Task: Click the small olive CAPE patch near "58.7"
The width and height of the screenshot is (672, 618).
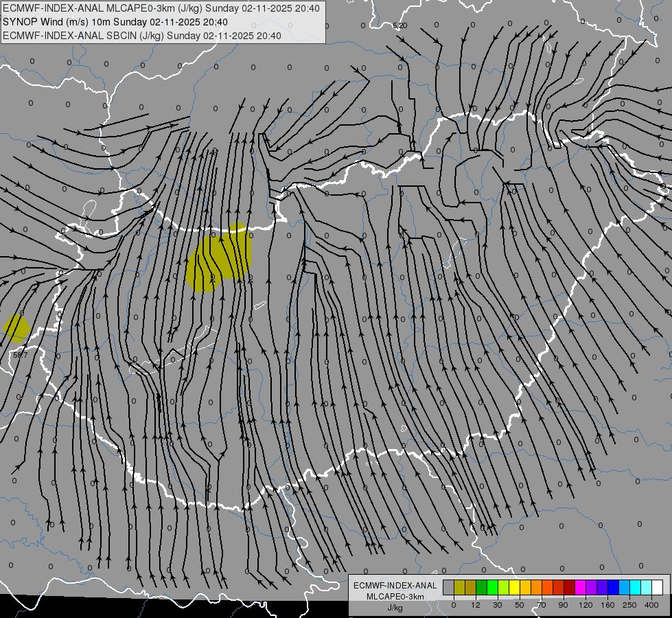Action: (16, 328)
